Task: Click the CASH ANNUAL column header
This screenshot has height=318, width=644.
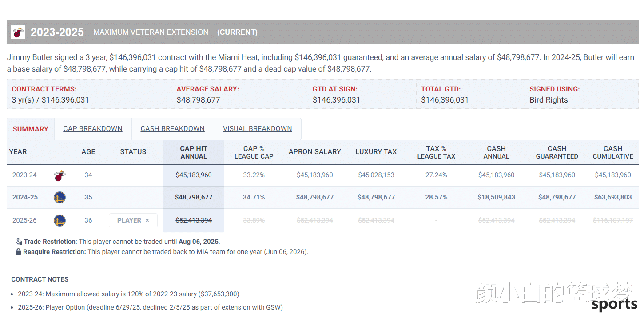Action: pyautogui.click(x=497, y=152)
